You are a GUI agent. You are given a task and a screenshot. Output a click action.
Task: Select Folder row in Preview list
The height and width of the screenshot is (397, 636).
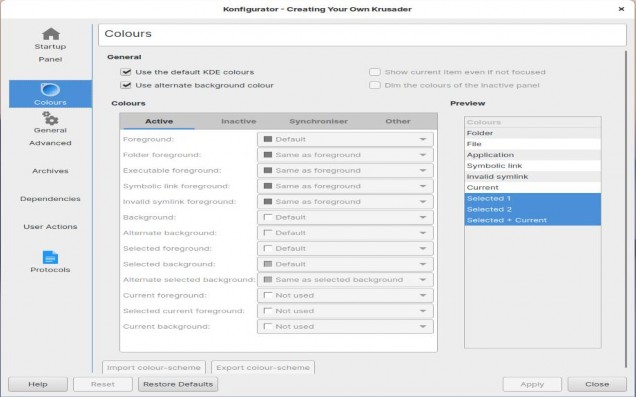point(533,133)
